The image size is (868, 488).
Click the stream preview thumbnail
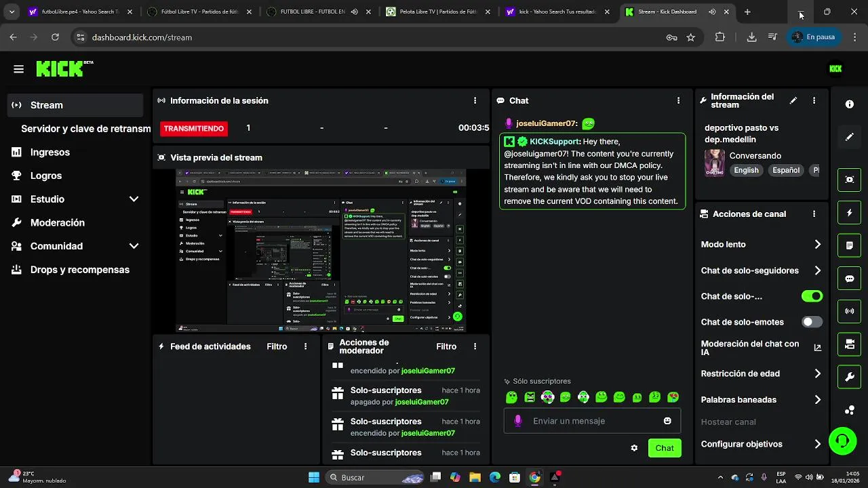321,250
